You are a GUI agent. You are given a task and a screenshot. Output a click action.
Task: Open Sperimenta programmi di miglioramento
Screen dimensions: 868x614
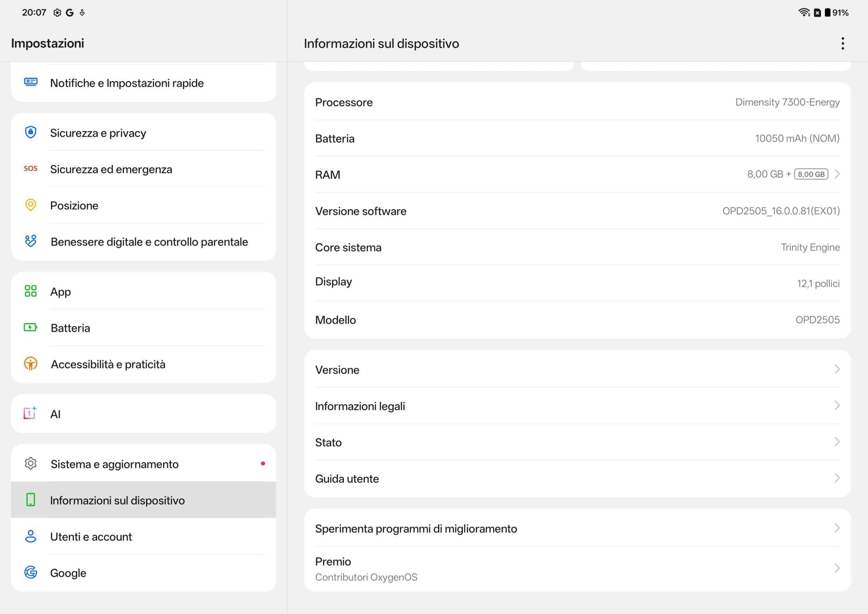416,529
